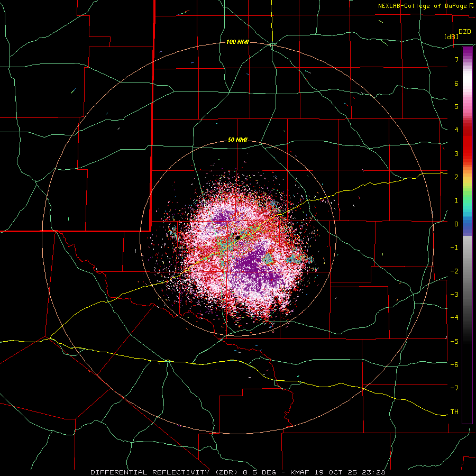Click the -3 dB value on the color scale
This screenshot has width=476, height=476.
(454, 295)
